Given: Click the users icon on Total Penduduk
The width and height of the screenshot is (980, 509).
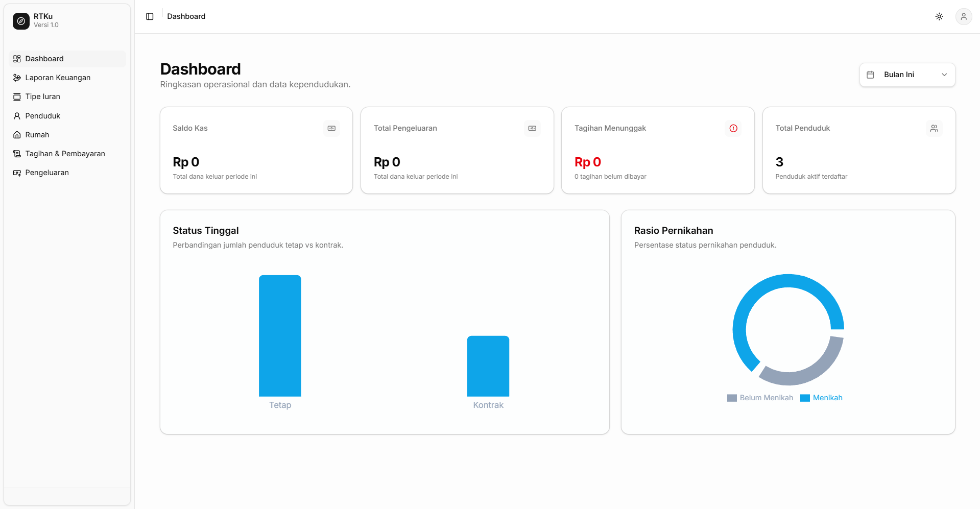Looking at the screenshot, I should pyautogui.click(x=934, y=128).
